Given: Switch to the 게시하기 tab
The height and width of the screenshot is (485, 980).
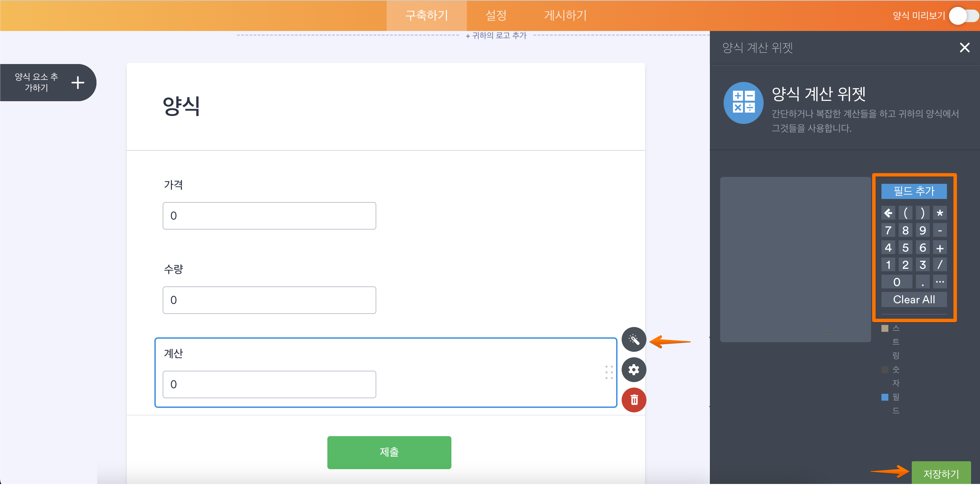Looking at the screenshot, I should click(x=565, y=15).
